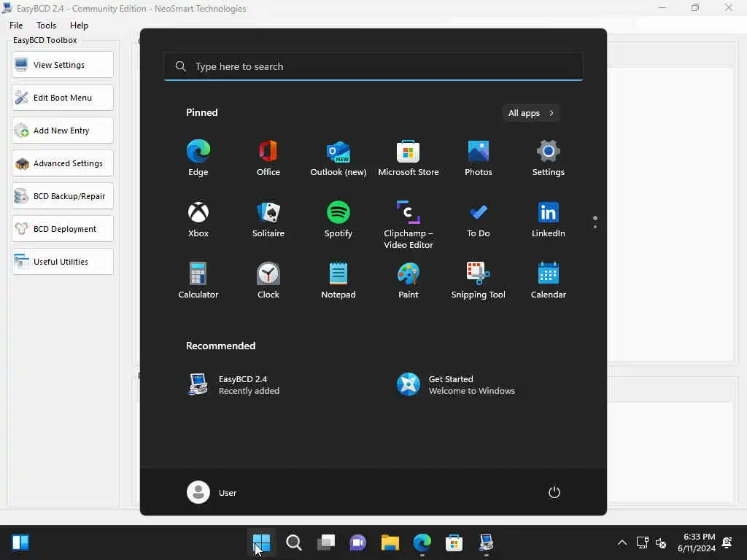Open Microsoft Store from pinned apps
This screenshot has height=560, width=747.
pyautogui.click(x=409, y=158)
